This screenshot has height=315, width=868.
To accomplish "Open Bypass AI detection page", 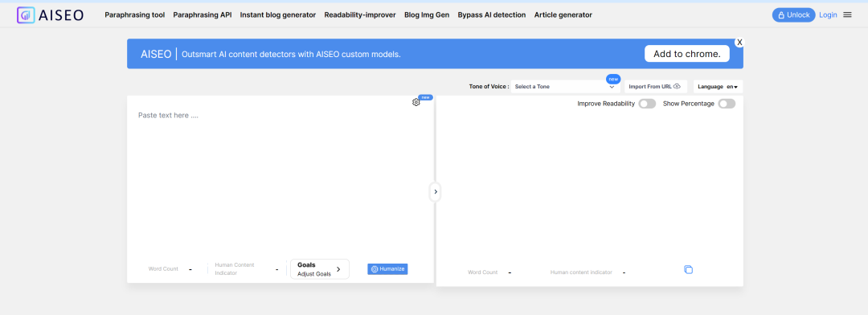I will (x=492, y=15).
